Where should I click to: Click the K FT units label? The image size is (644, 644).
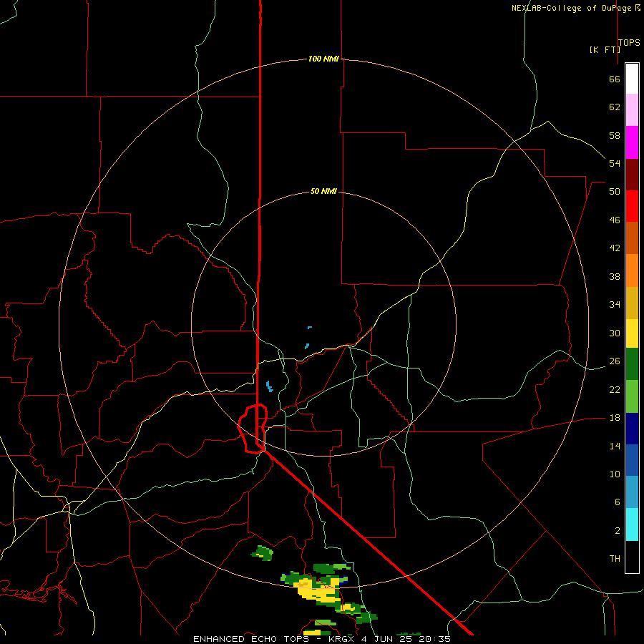coord(605,49)
